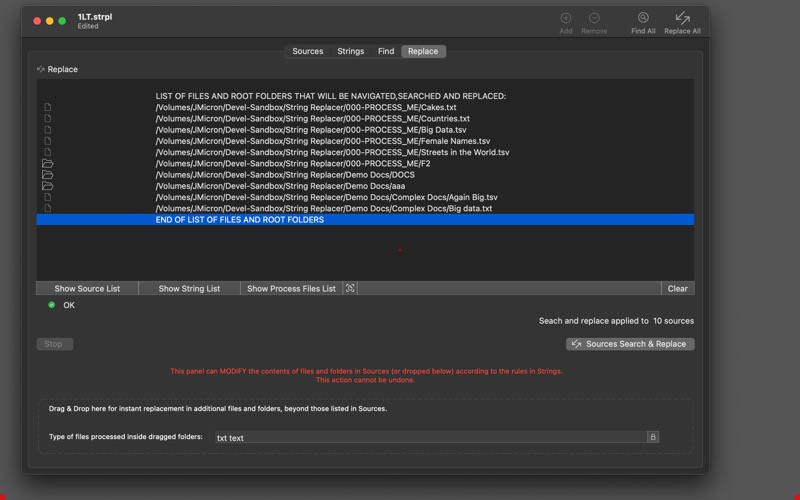Click Show String List button

point(189,288)
